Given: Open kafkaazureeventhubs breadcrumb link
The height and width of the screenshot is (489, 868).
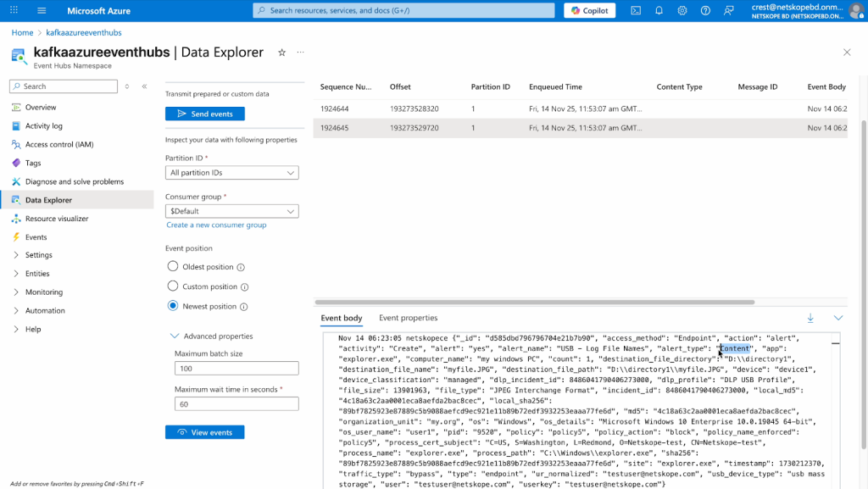Looking at the screenshot, I should (84, 33).
